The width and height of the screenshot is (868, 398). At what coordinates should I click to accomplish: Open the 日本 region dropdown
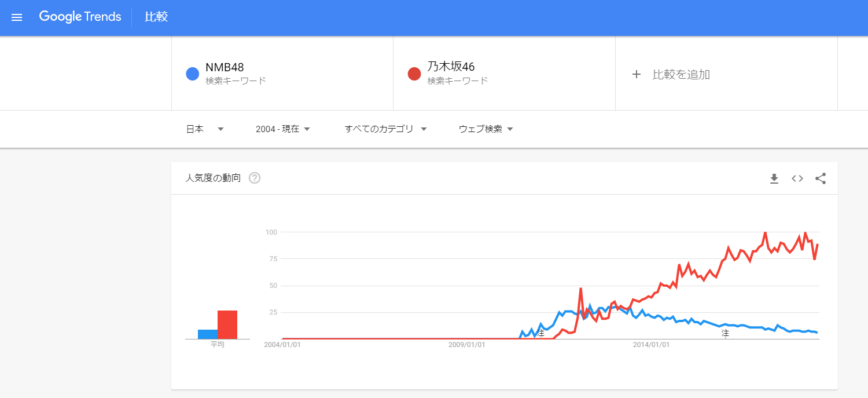205,129
